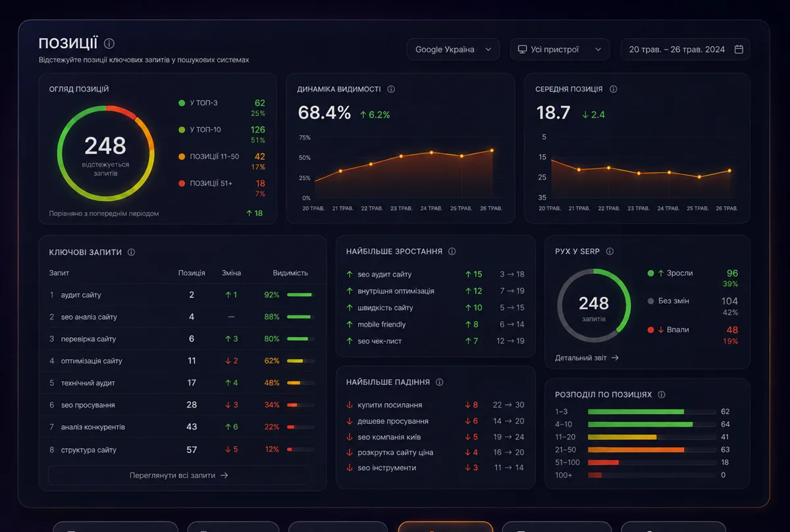
Task: Click Порівняно з попереднім періодом text
Action: (104, 213)
